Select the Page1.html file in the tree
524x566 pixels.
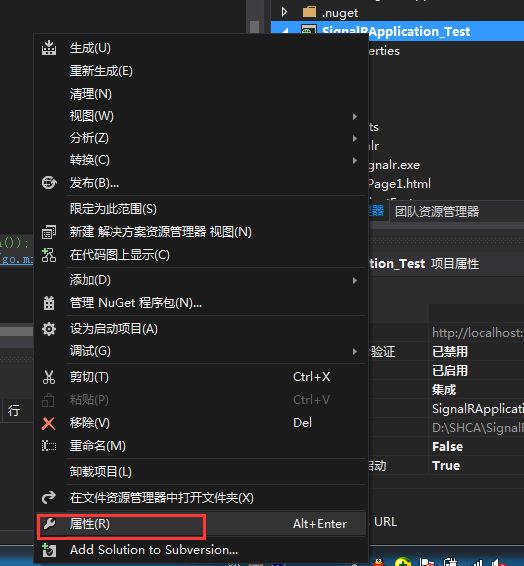coord(399,184)
